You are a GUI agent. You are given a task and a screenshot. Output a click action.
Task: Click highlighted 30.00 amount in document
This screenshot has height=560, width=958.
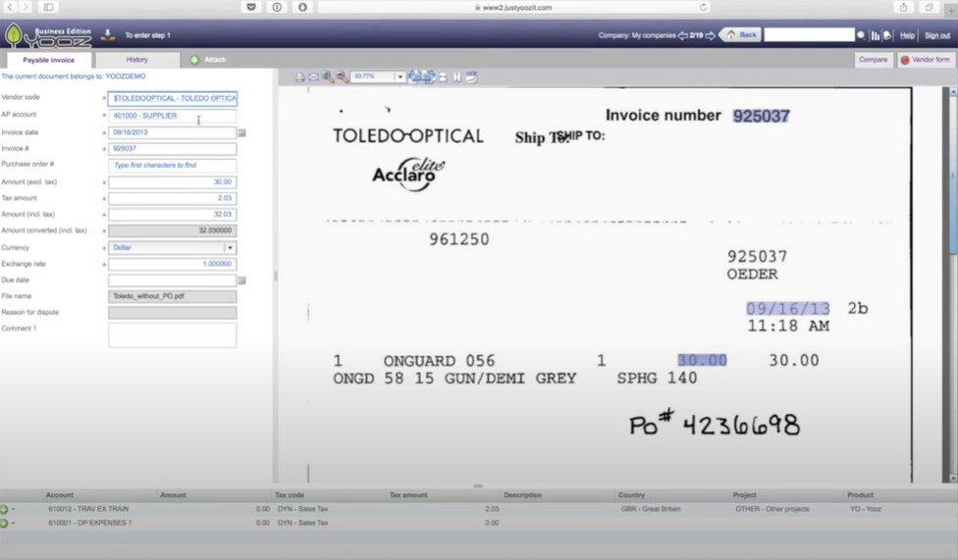pyautogui.click(x=702, y=360)
